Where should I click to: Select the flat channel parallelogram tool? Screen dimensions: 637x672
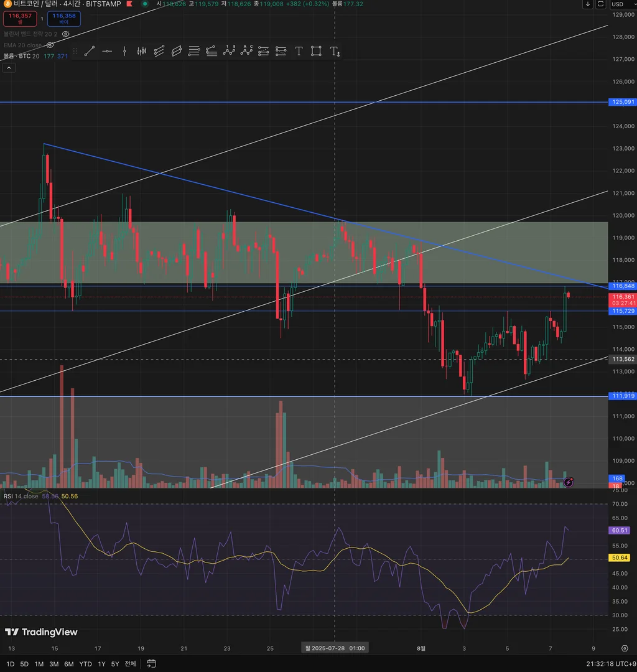pyautogui.click(x=177, y=52)
